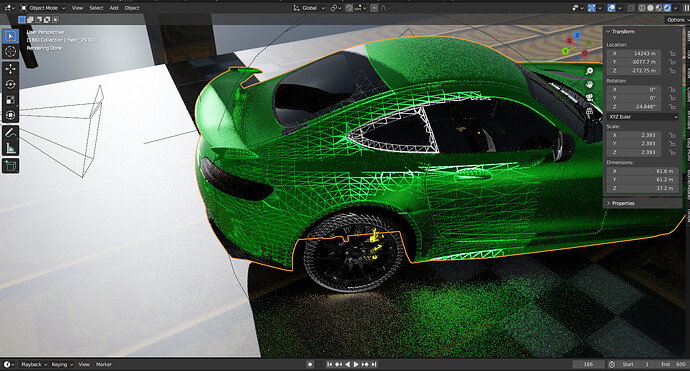Image resolution: width=690 pixels, height=371 pixels.
Task: Choose the Scale tool in toolbar
Action: (x=11, y=100)
